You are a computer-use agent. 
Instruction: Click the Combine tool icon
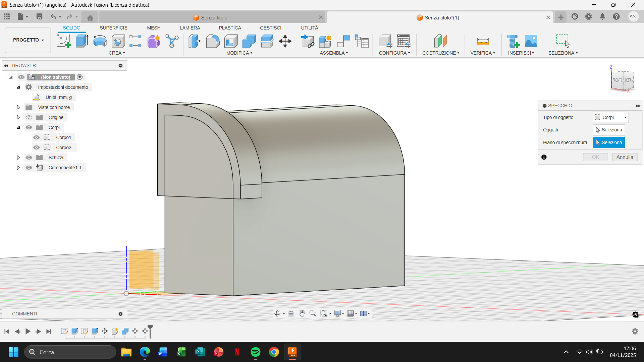pyautogui.click(x=249, y=41)
